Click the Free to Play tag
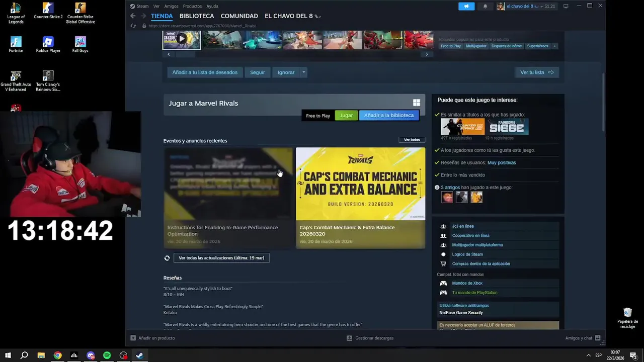The height and width of the screenshot is (362, 644). tap(451, 46)
